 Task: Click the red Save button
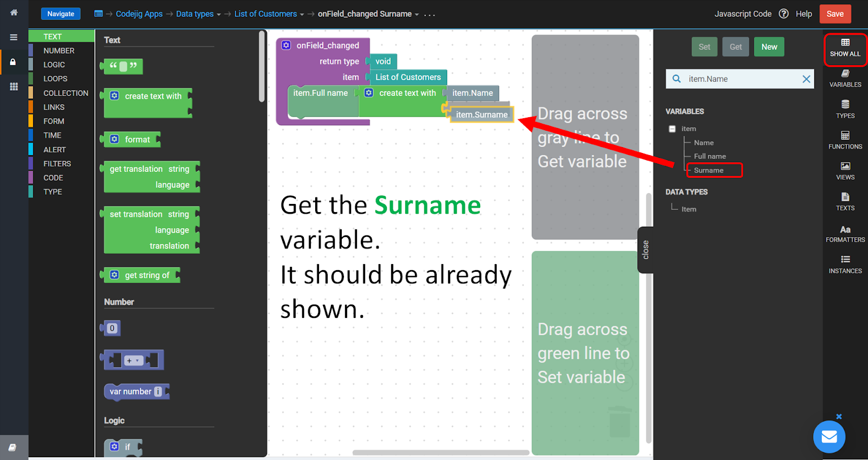point(835,14)
